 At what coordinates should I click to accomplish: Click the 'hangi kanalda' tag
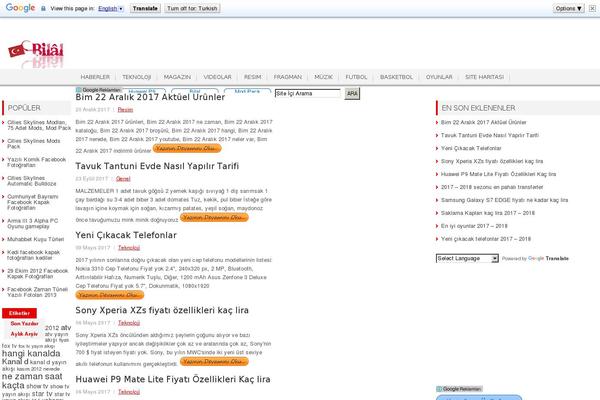coord(31,353)
